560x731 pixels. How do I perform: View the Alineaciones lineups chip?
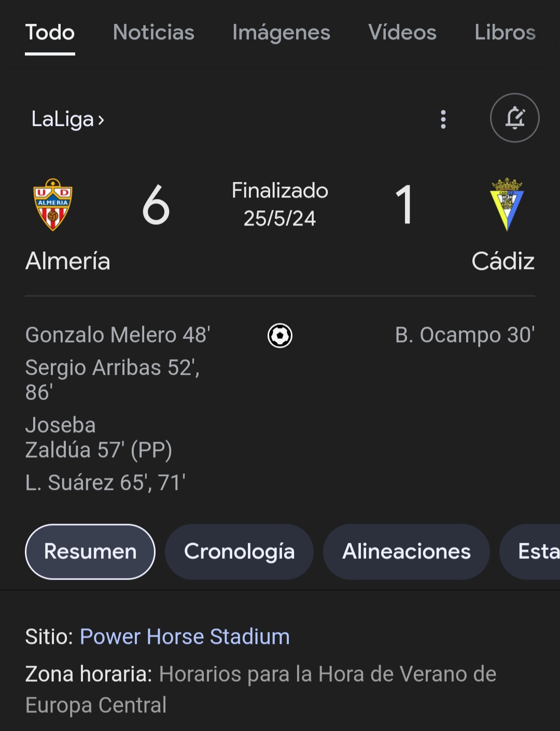click(x=407, y=552)
